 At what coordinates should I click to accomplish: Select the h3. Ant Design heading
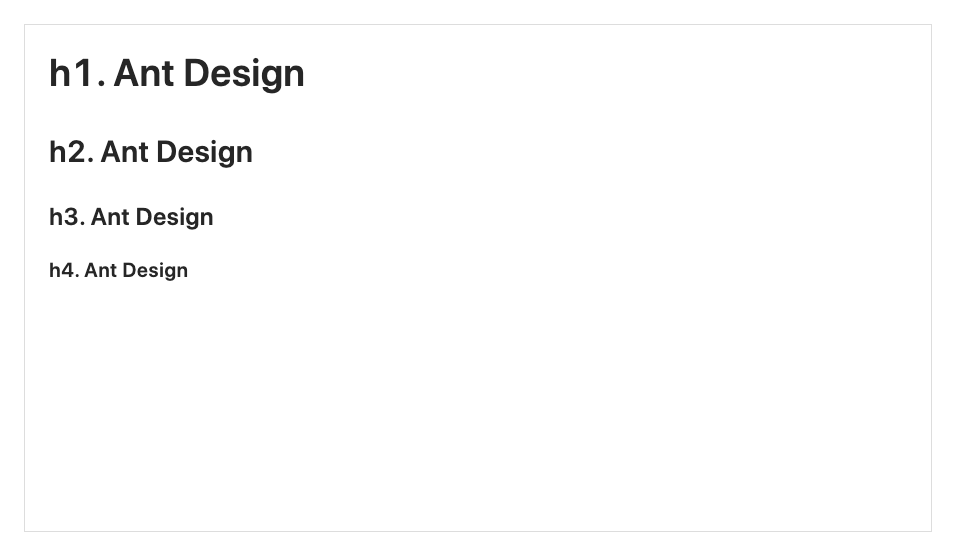[131, 217]
